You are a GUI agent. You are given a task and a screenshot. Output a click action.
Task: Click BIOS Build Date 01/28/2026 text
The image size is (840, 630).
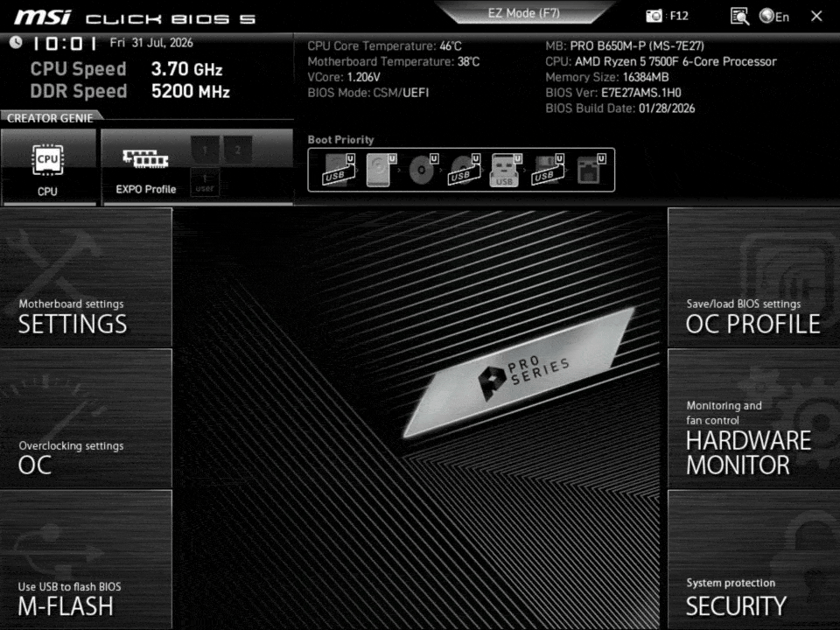point(619,108)
